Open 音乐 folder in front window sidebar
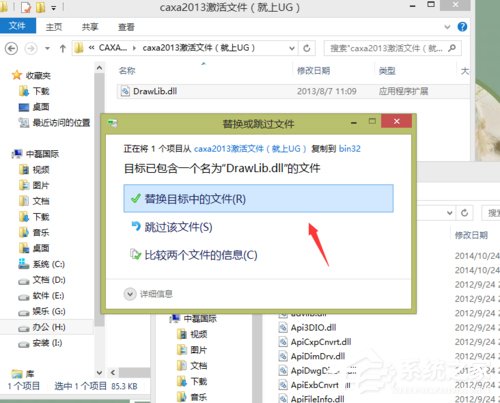 click(34, 232)
